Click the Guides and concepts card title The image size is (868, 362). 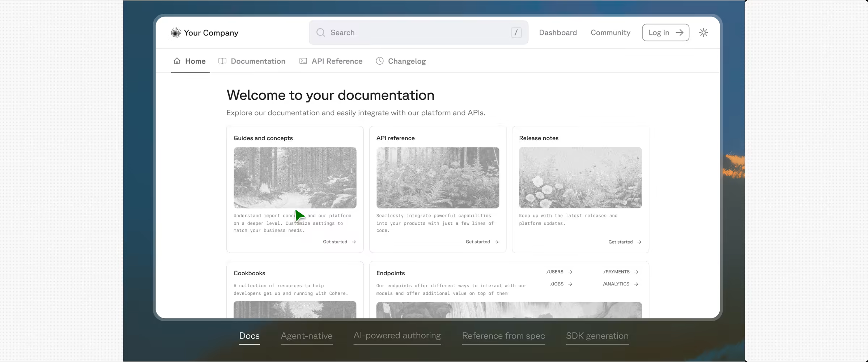(x=263, y=138)
